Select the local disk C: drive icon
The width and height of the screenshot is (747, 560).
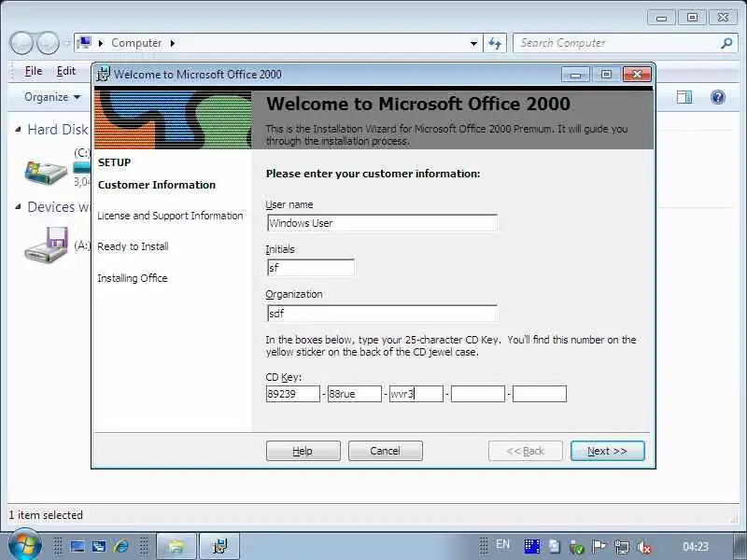(x=46, y=173)
